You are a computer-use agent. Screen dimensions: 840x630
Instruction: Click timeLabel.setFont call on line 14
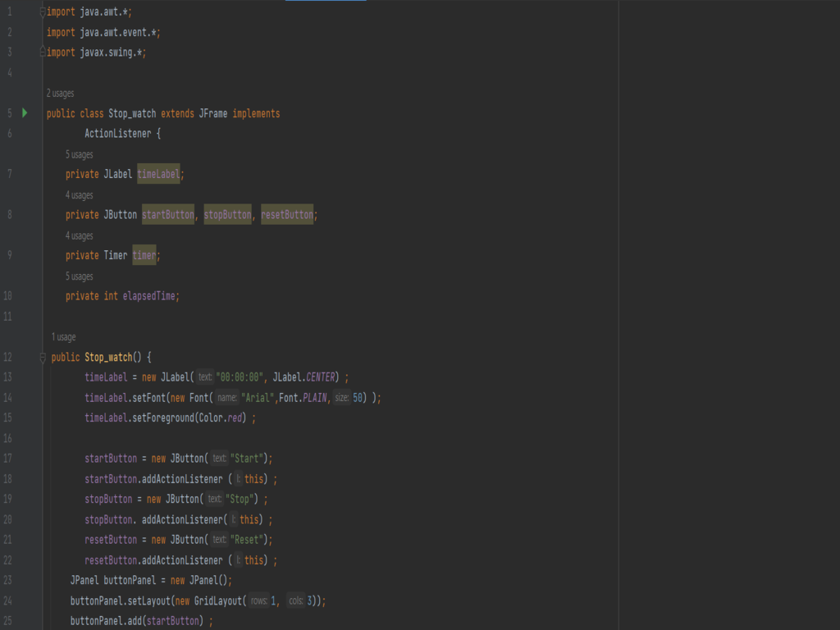coord(126,398)
